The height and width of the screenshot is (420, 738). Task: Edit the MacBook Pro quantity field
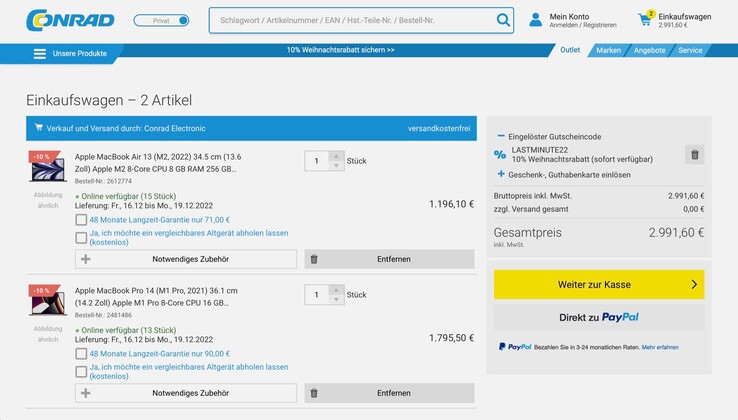pyautogui.click(x=317, y=295)
